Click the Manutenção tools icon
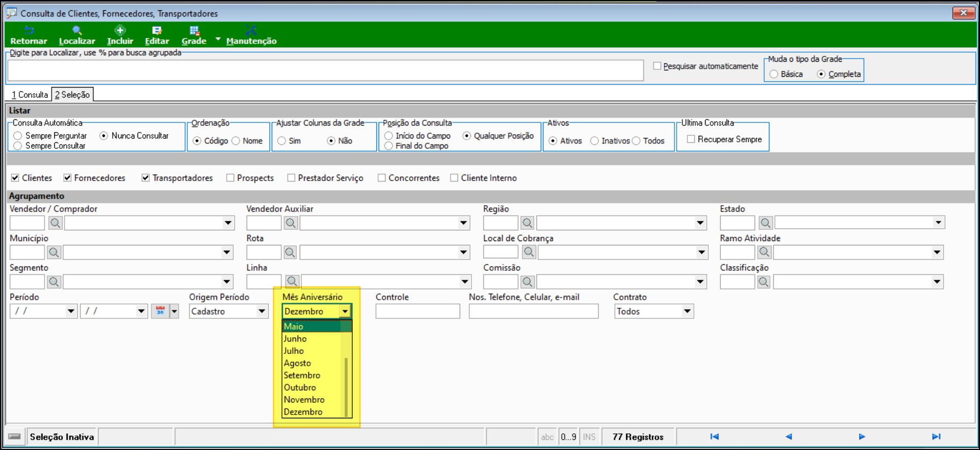The width and height of the screenshot is (980, 450). pos(251,30)
